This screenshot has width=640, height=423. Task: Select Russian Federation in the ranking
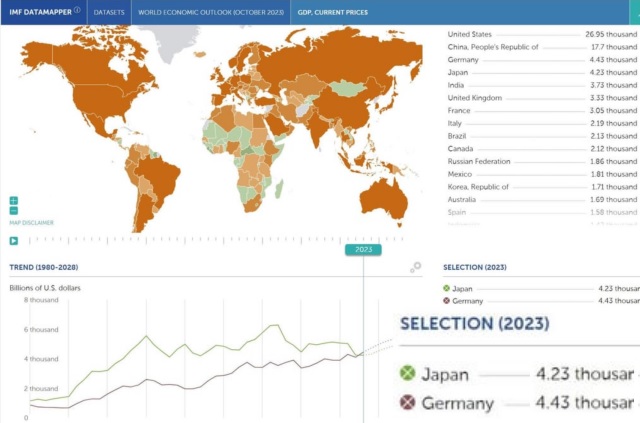coord(542,161)
